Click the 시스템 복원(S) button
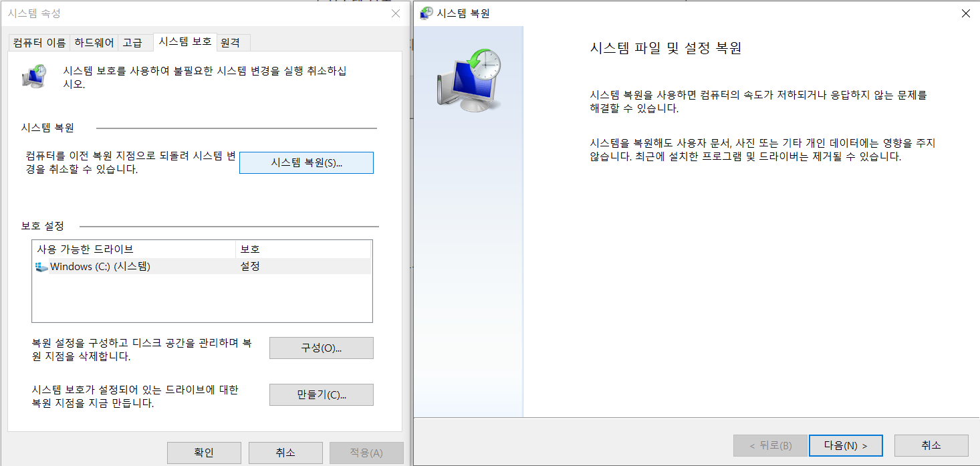The height and width of the screenshot is (466, 980). [306, 162]
